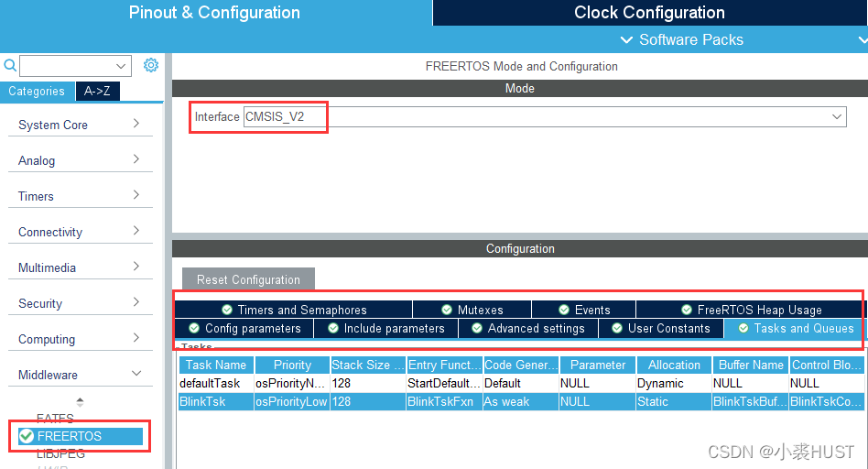The height and width of the screenshot is (469, 868).
Task: Select LIBJPEG in the Middleware list
Action: (x=61, y=454)
